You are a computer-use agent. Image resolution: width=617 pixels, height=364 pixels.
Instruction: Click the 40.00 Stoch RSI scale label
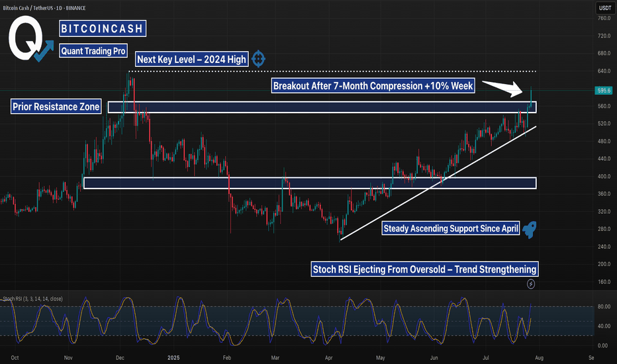tap(604, 326)
